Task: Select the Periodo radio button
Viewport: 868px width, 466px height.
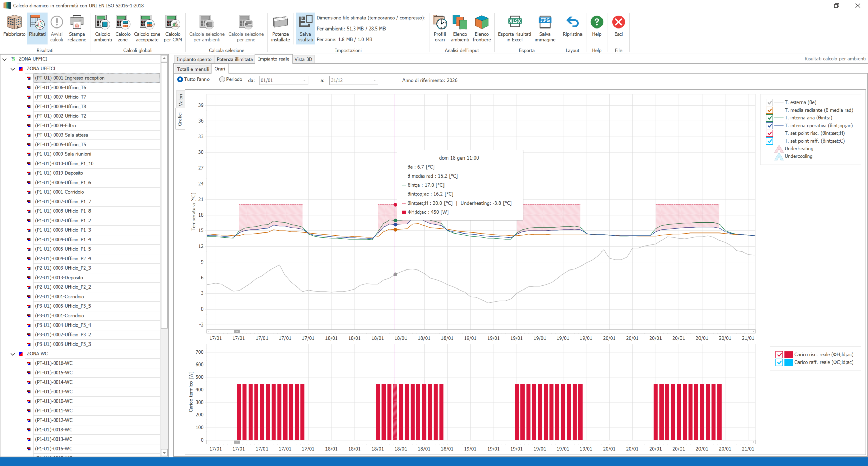Action: 222,79
